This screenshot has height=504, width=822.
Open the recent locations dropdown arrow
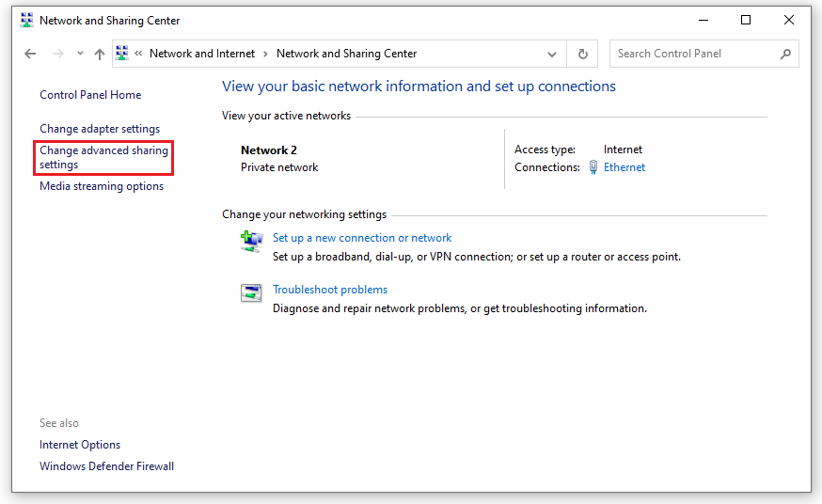(80, 54)
